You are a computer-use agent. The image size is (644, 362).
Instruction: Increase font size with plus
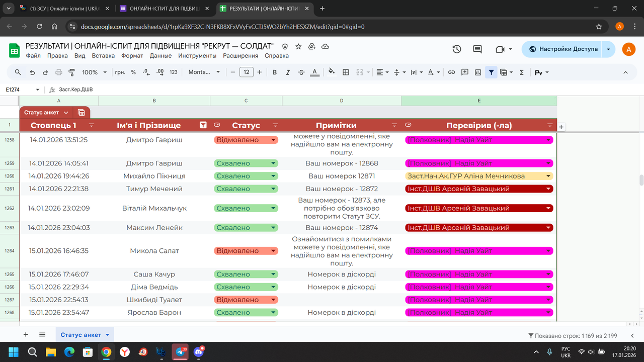click(x=260, y=72)
